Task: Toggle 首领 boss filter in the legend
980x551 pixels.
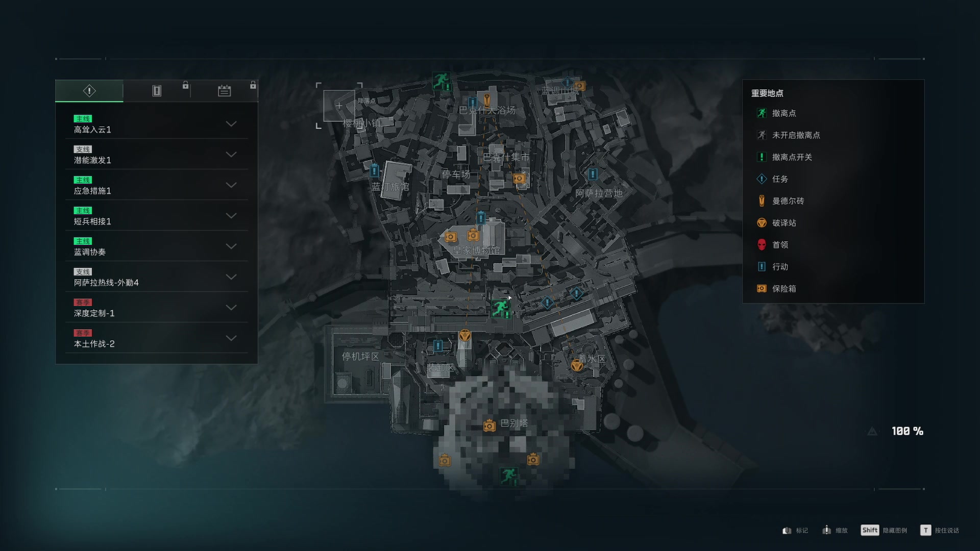Action: coord(772,245)
